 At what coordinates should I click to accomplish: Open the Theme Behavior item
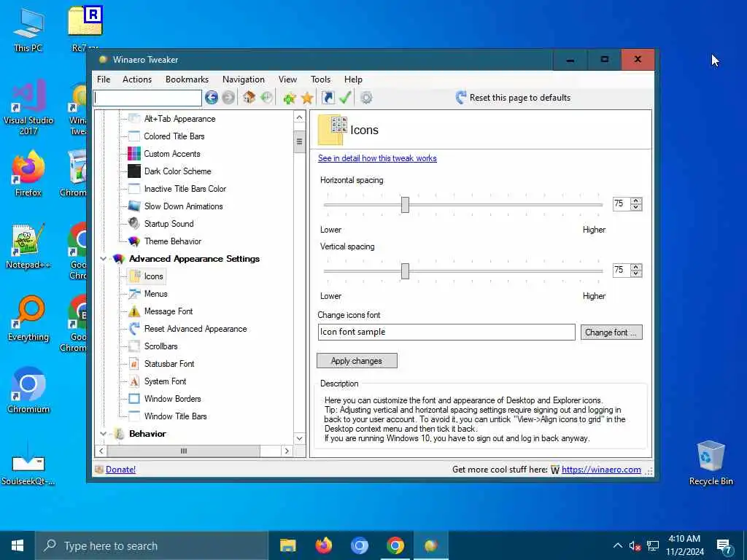[172, 241]
